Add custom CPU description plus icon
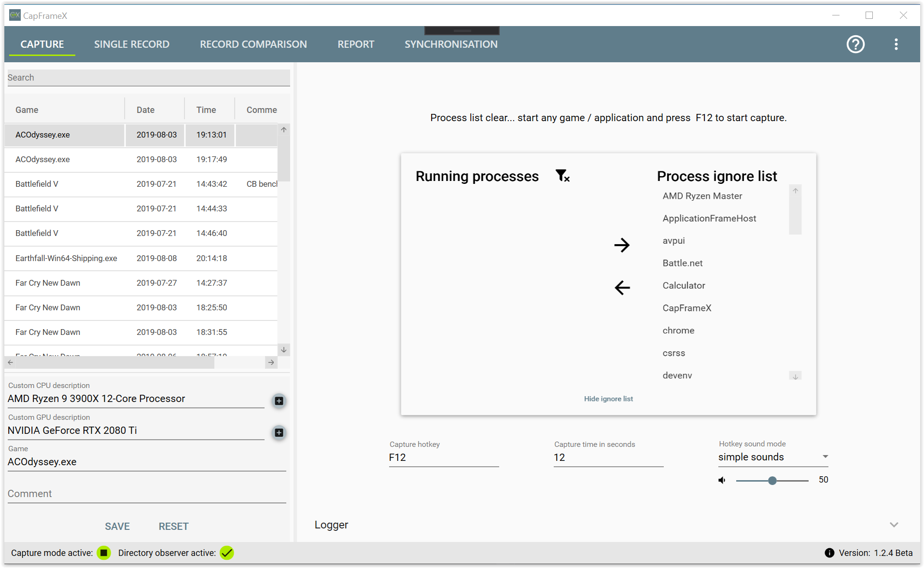924x568 pixels. pyautogui.click(x=279, y=401)
